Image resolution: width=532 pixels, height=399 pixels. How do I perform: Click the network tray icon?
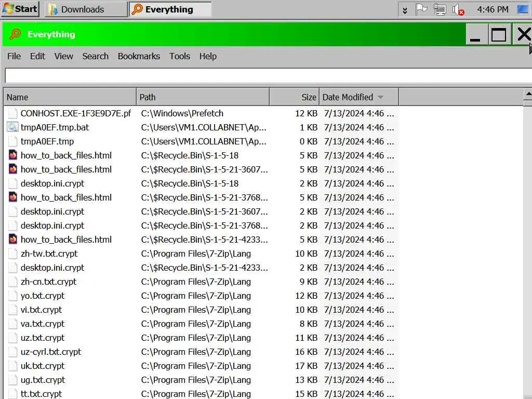coord(440,9)
